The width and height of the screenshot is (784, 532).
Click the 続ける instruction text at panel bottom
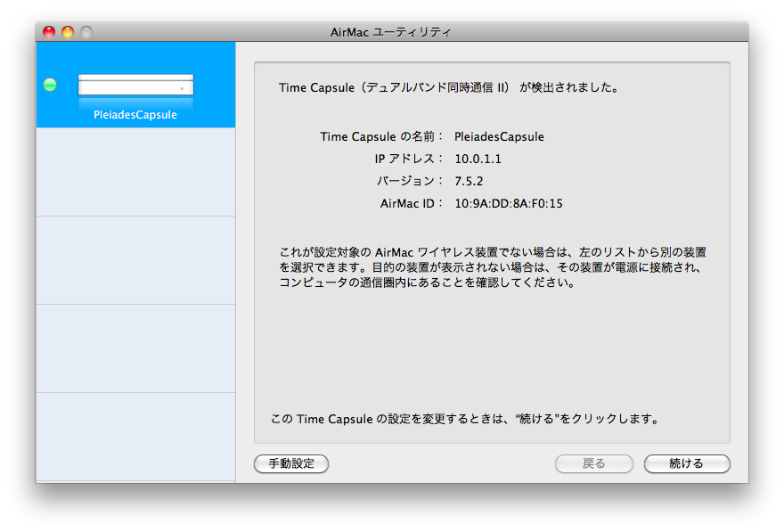coord(465,419)
